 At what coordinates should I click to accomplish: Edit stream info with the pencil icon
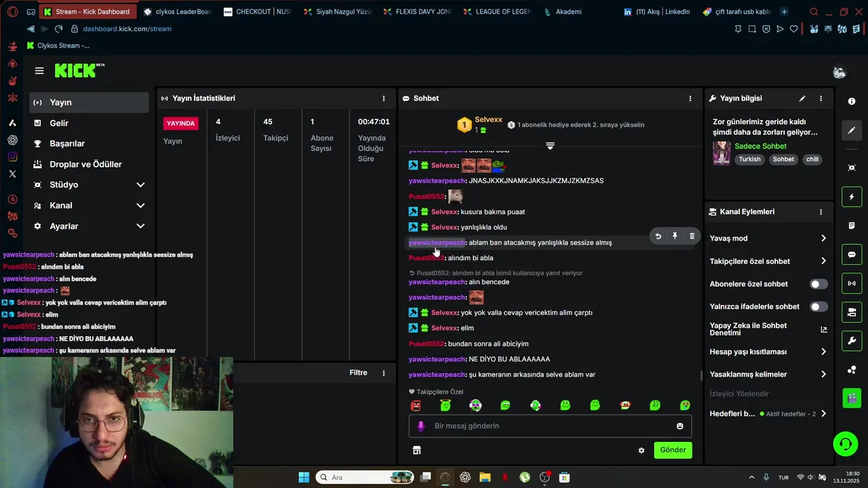coord(802,98)
